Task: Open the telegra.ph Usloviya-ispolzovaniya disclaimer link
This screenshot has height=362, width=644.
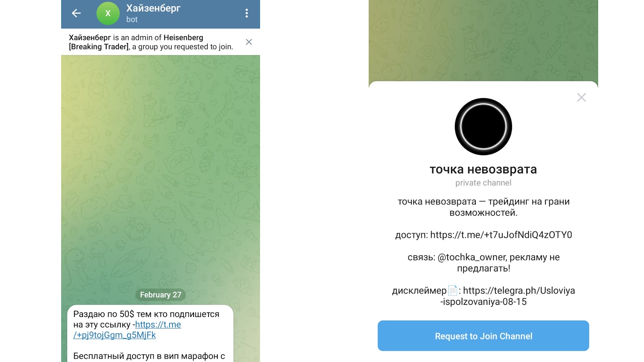Action: coord(508,296)
